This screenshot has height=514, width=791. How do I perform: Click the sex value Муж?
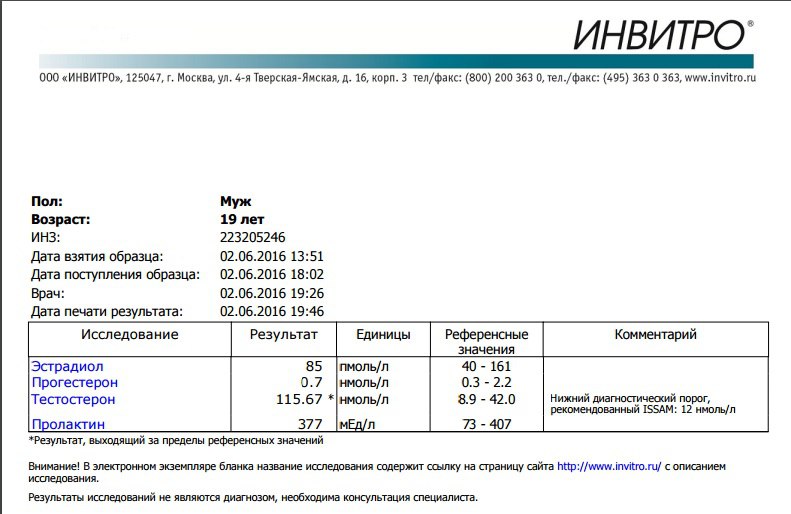pos(236,201)
